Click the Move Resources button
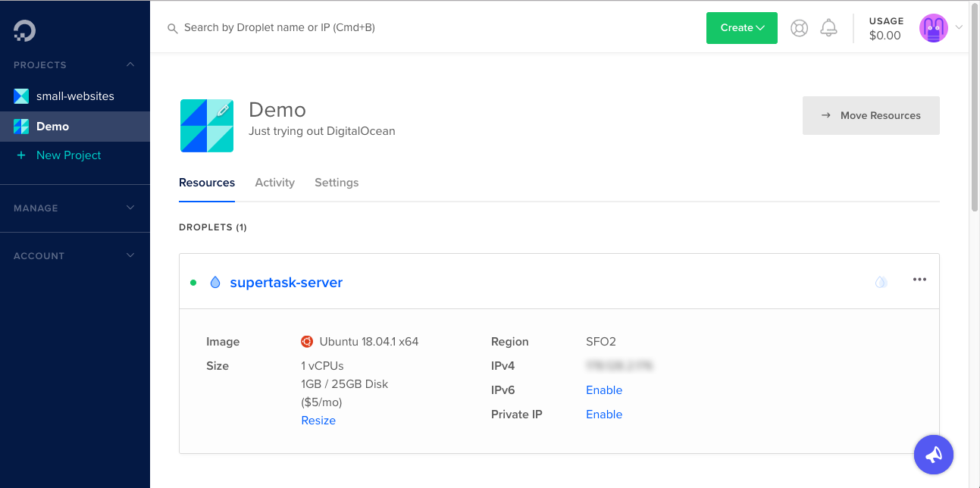The image size is (980, 488). (871, 115)
